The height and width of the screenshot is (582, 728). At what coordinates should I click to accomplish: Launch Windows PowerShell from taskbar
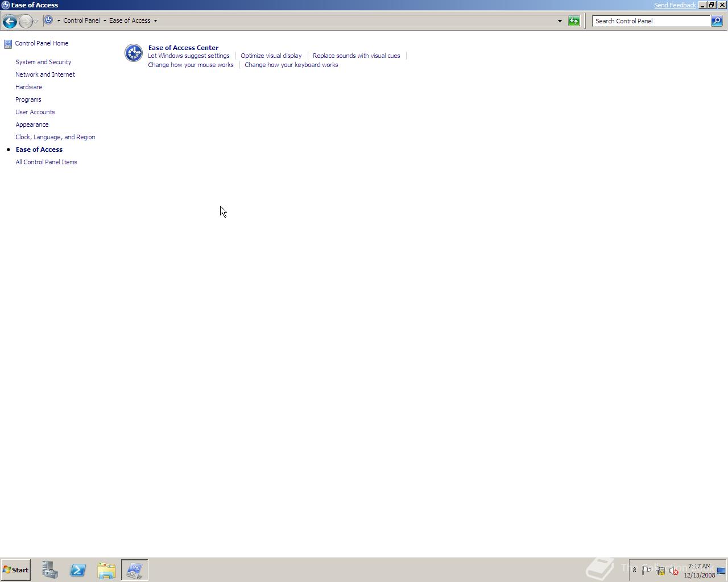pyautogui.click(x=78, y=570)
